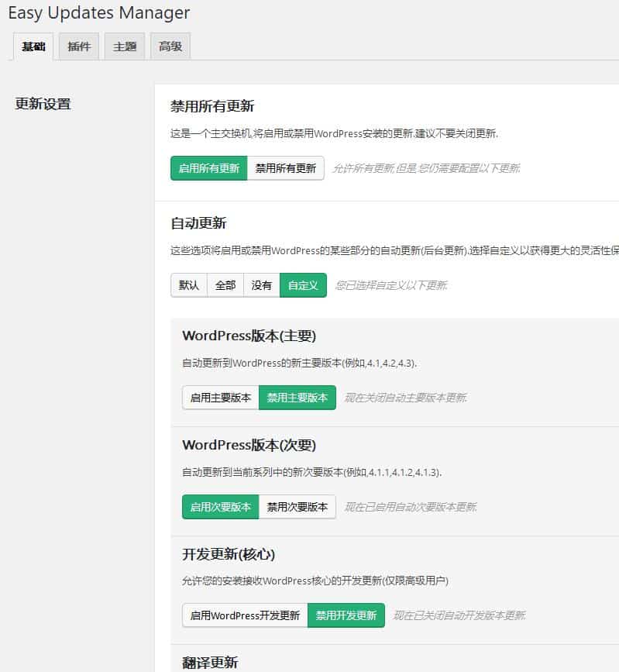Click the 禁用所有更新 section heading

tap(212, 106)
